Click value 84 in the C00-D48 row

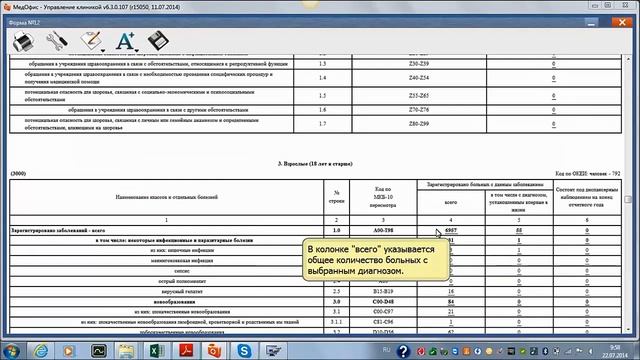[451, 302]
